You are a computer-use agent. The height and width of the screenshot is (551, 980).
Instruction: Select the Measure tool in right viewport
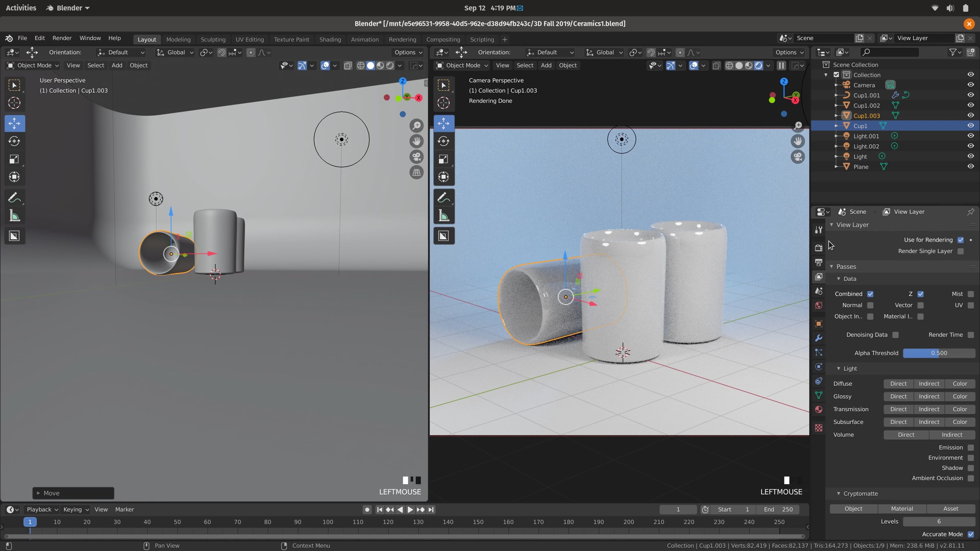click(443, 216)
